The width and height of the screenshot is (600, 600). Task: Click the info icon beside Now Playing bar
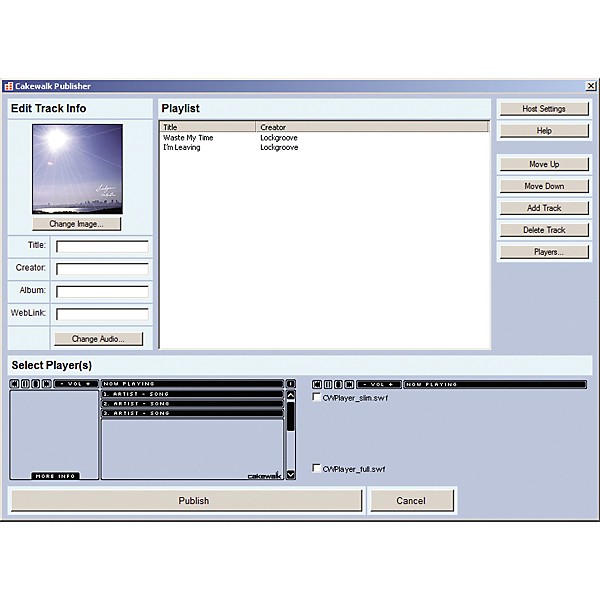tap(290, 383)
